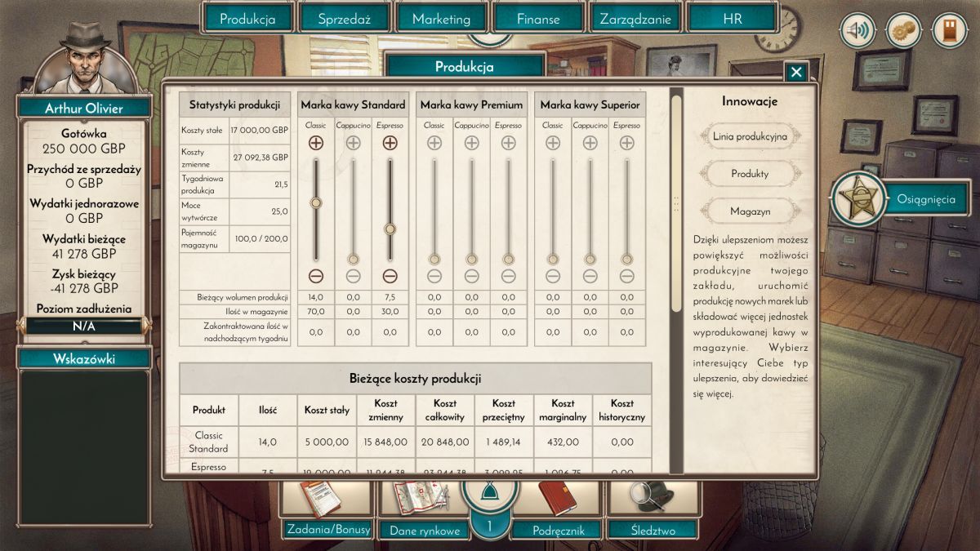Decrease Standard Espresso production with minus
Viewport: 980px width, 551px height.
(390, 276)
